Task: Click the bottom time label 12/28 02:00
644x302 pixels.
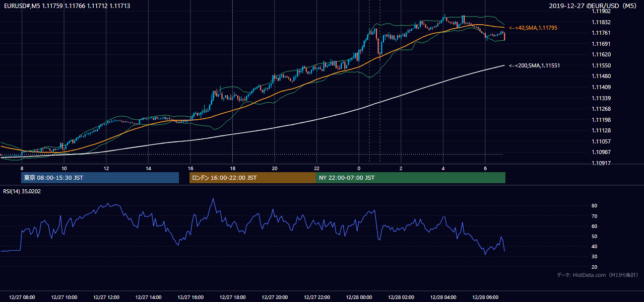Action: pyautogui.click(x=401, y=297)
